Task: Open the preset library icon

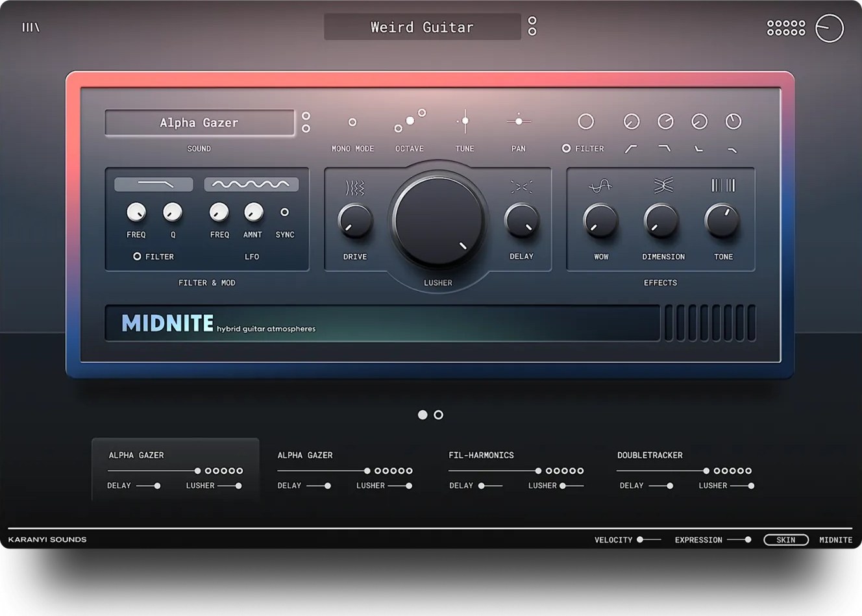Action: point(31,27)
